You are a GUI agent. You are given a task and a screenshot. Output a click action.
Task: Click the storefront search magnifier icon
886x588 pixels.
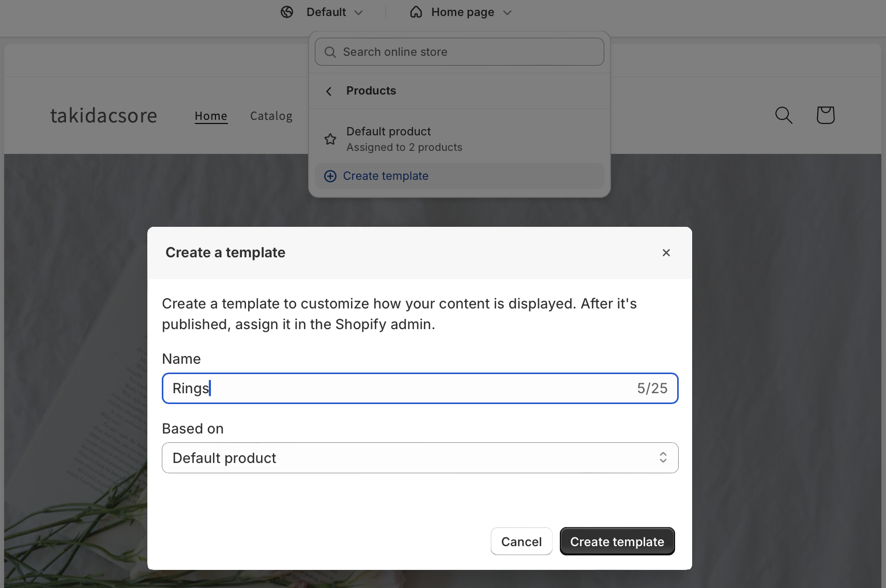(x=784, y=115)
